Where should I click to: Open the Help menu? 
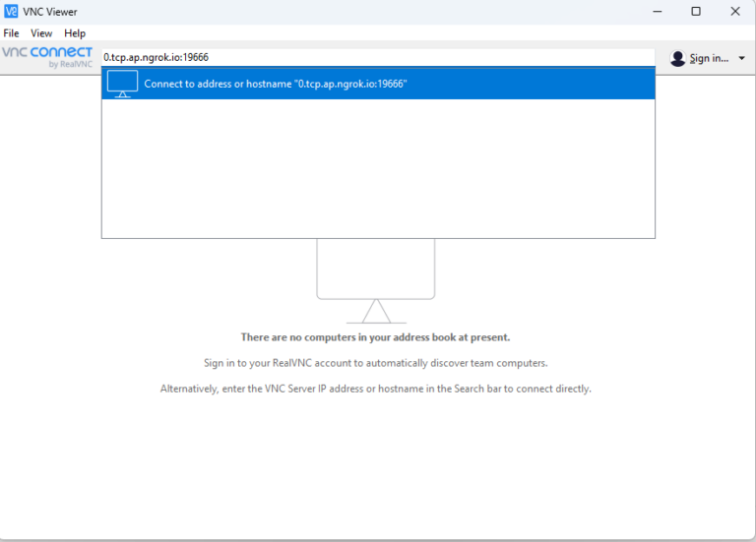(75, 33)
